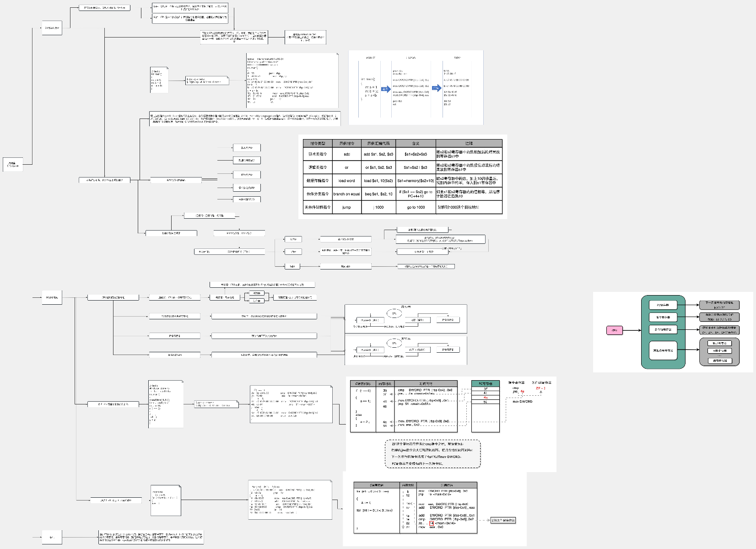Click the 'jump' cell in the instruction table

[346, 207]
